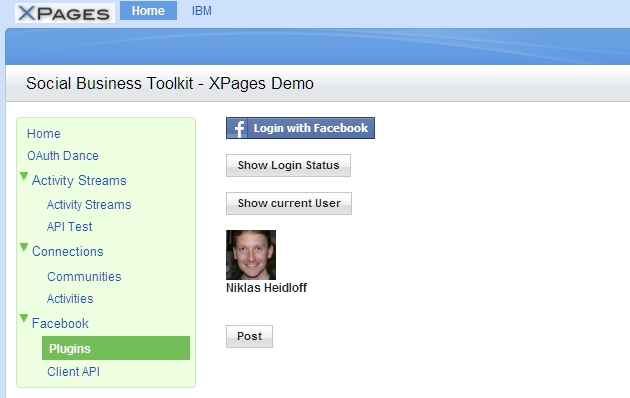The image size is (630, 398).
Task: Select the highlighted Plugins item
Action: (116, 348)
